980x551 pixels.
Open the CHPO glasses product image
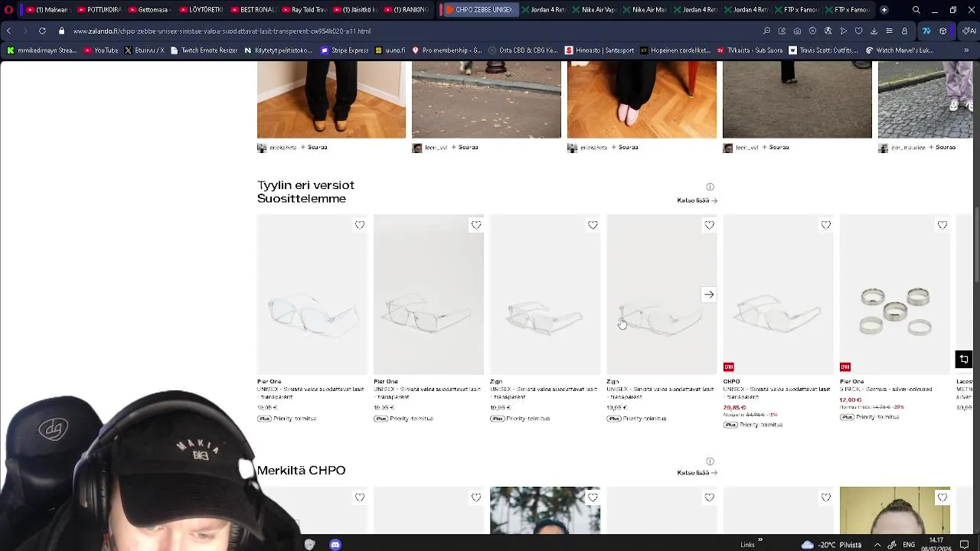coord(778,295)
